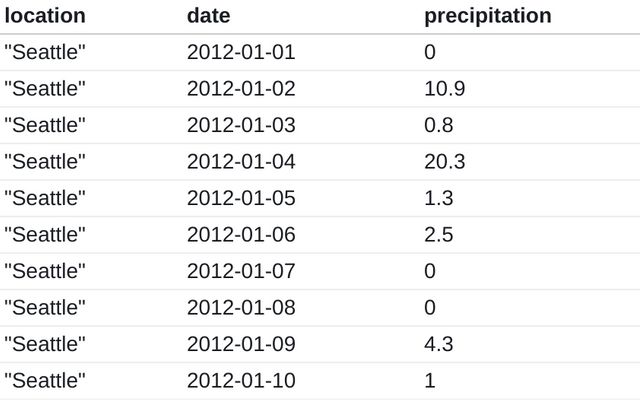Viewport: 640px width, 400px height.
Task: Click the Seattle cell in first row
Action: click(x=45, y=52)
